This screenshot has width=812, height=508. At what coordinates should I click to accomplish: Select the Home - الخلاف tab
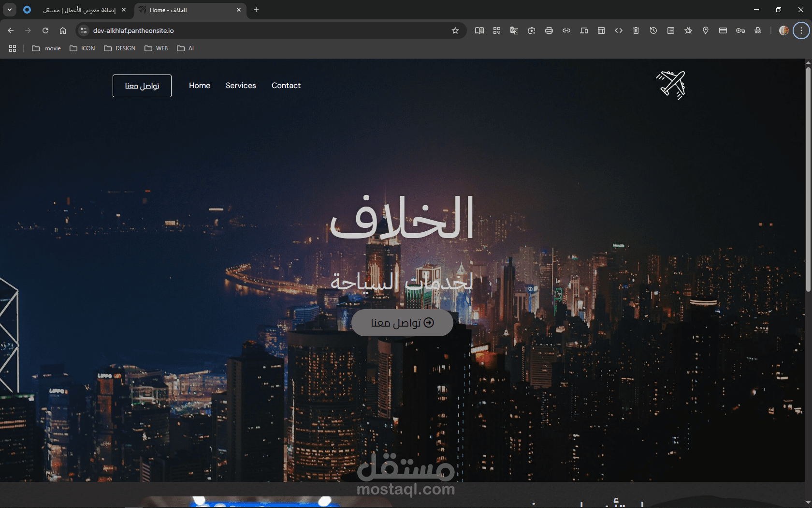[190, 10]
